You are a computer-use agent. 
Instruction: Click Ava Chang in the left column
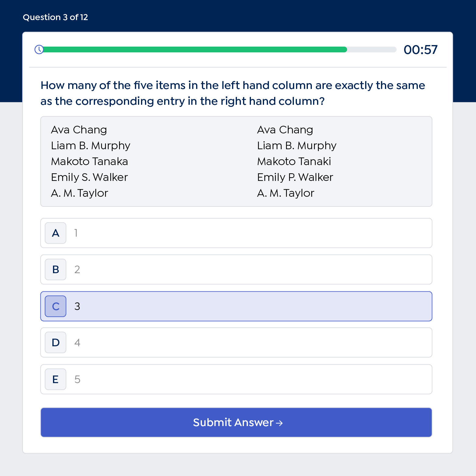(x=79, y=130)
